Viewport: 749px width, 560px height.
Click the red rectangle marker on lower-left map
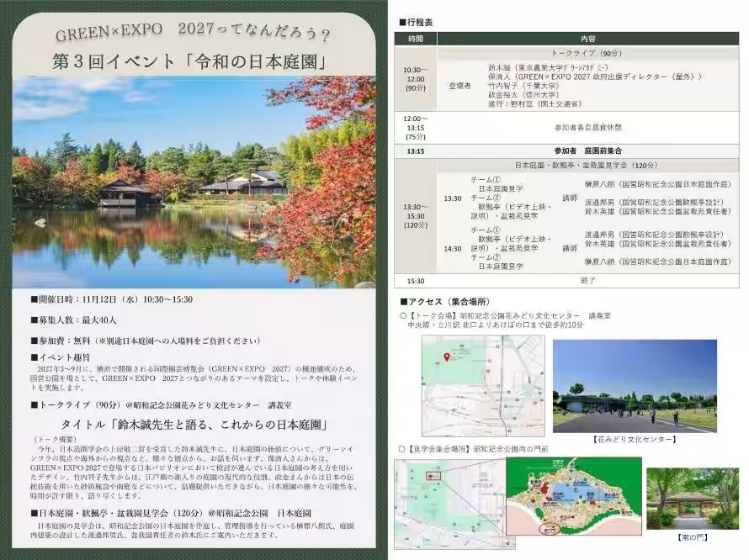click(433, 477)
